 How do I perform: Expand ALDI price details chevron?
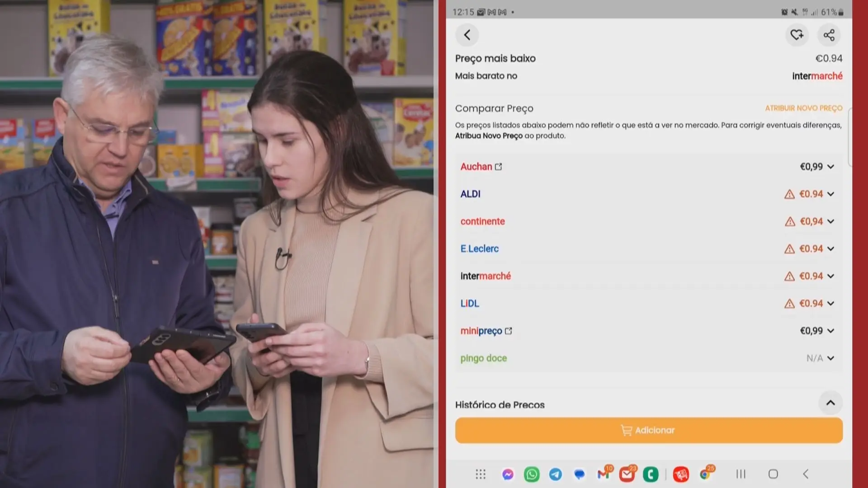[x=830, y=194]
